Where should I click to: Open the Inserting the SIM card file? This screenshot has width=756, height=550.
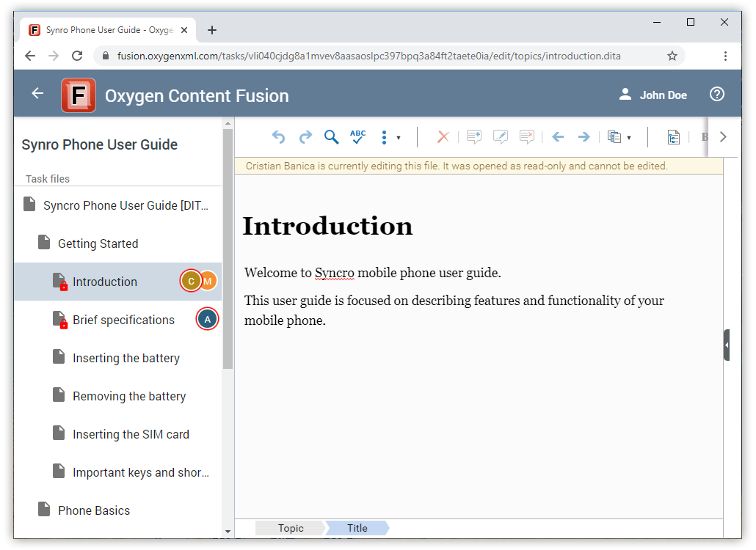tap(118, 434)
